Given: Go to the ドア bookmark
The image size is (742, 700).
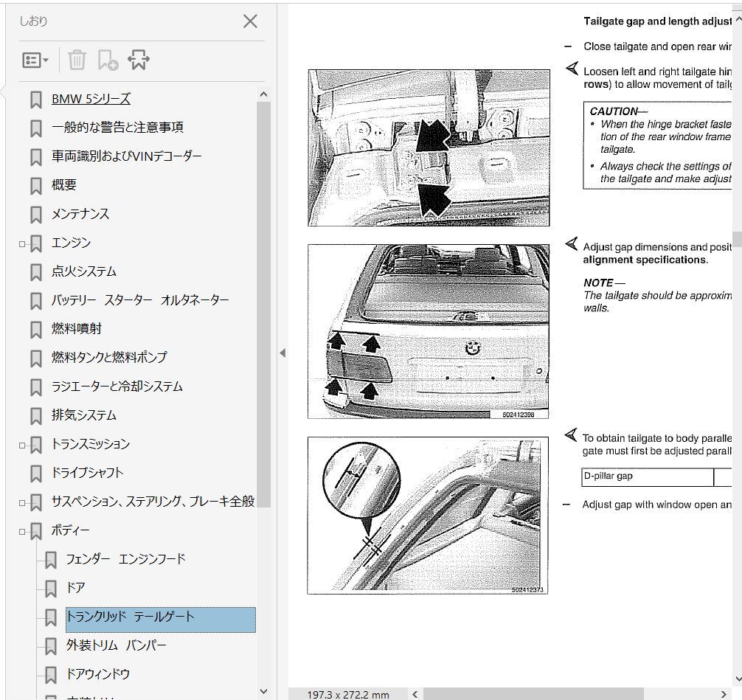Looking at the screenshot, I should pyautogui.click(x=76, y=588).
